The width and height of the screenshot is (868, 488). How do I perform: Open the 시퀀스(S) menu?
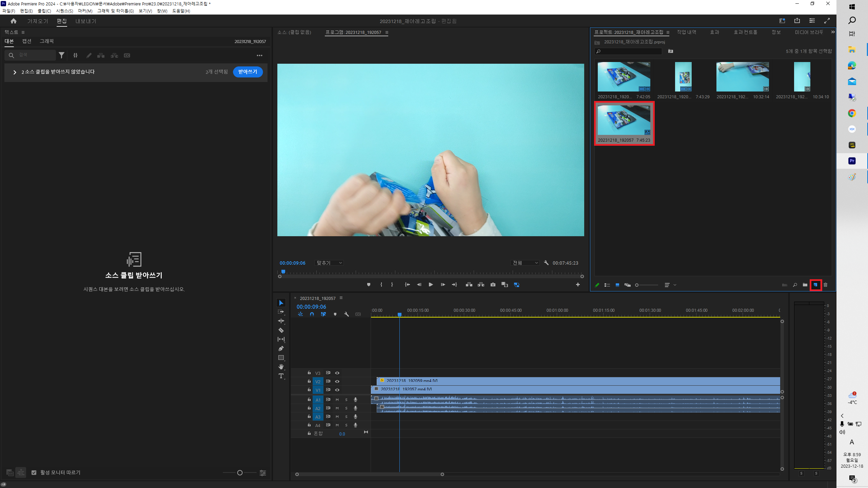pos(64,11)
